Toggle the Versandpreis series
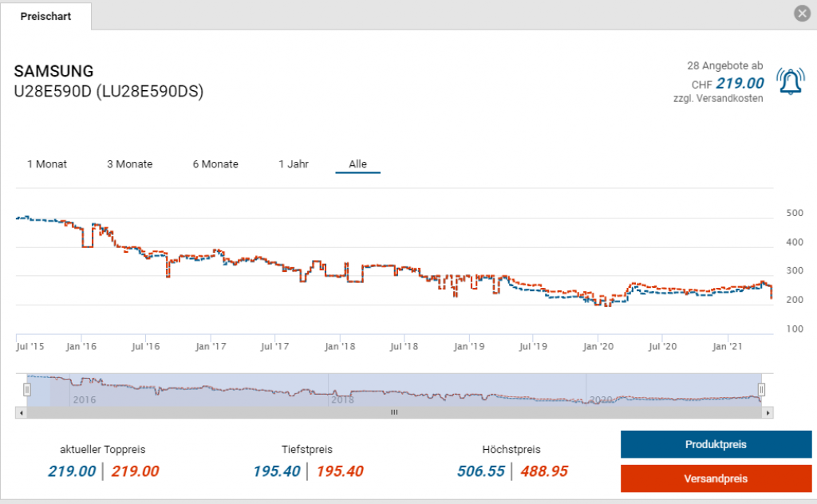 coord(716,478)
